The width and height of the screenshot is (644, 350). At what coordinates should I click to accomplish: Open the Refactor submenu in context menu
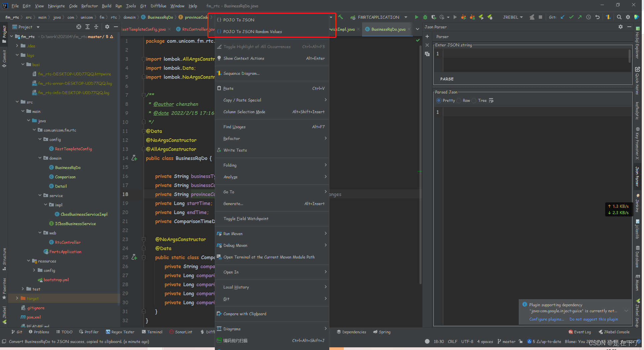click(x=272, y=139)
